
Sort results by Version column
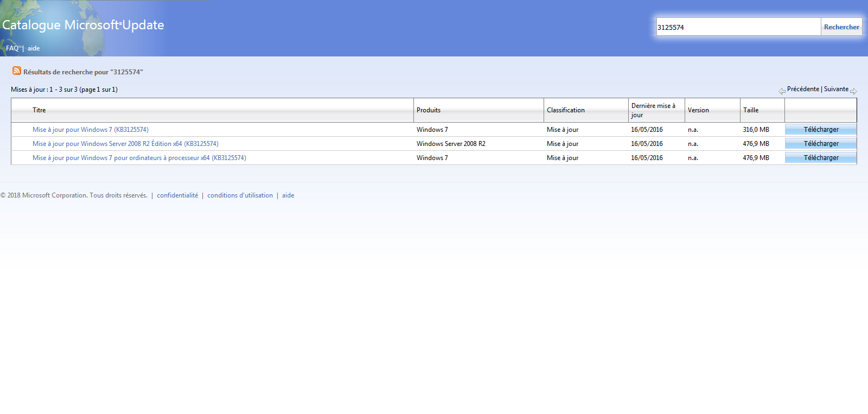pos(698,110)
